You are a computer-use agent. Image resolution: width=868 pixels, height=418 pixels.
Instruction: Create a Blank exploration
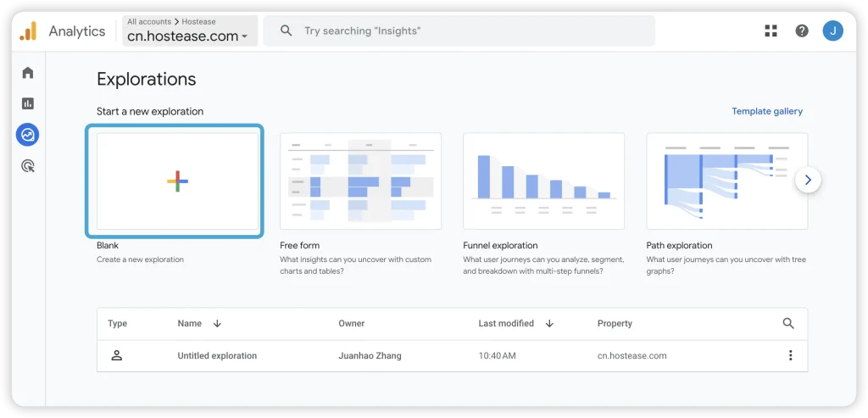(177, 181)
